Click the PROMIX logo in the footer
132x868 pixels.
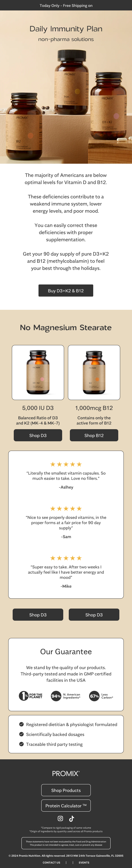click(66, 773)
